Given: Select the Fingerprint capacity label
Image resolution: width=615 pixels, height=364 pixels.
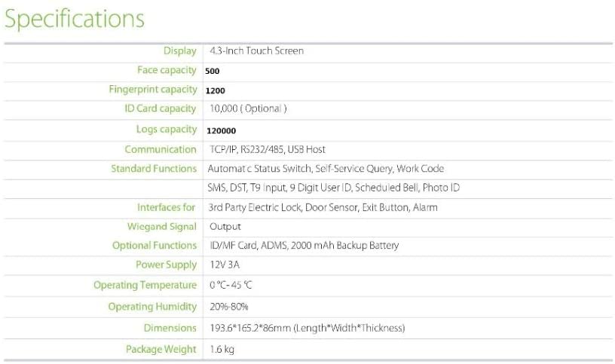Looking at the screenshot, I should point(153,90).
